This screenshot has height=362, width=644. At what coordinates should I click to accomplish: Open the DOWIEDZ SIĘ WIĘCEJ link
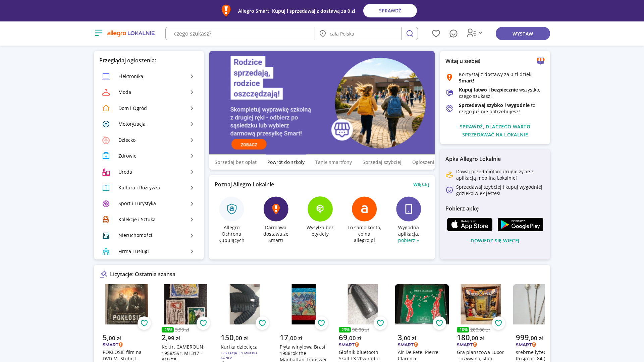[x=495, y=241]
